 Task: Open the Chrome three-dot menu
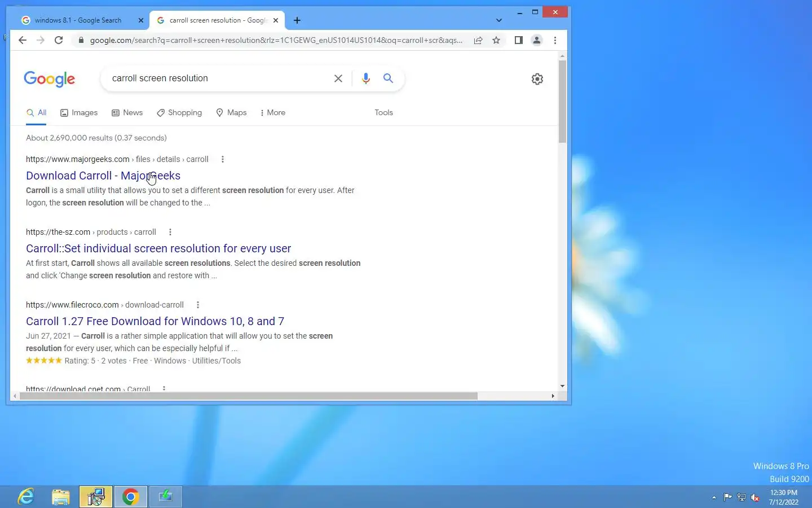[555, 40]
